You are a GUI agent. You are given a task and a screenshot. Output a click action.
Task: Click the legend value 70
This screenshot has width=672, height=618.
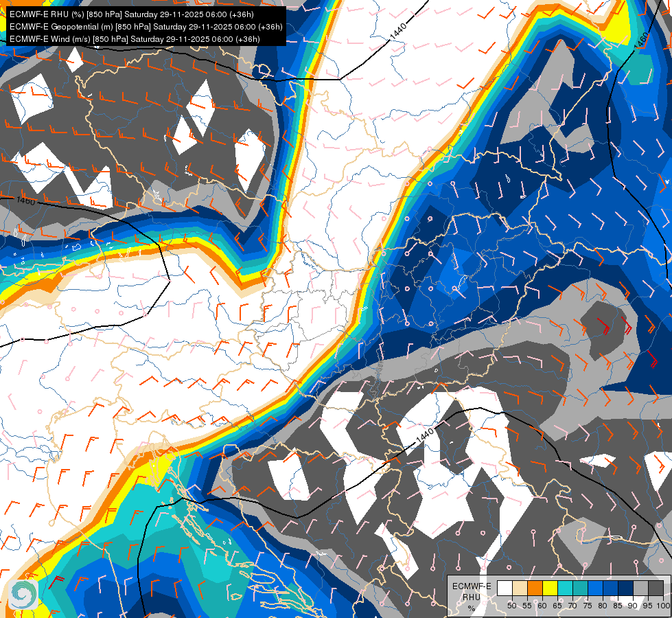tap(572, 606)
